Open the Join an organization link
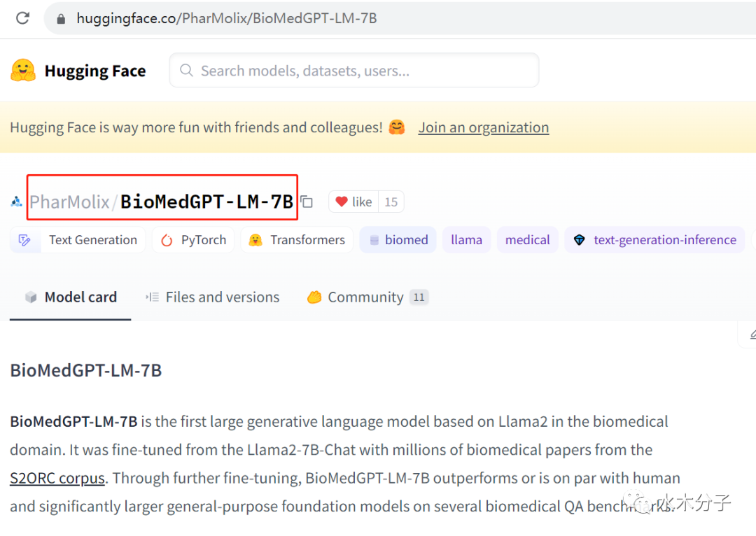Viewport: 756px width, 536px height. 484,127
